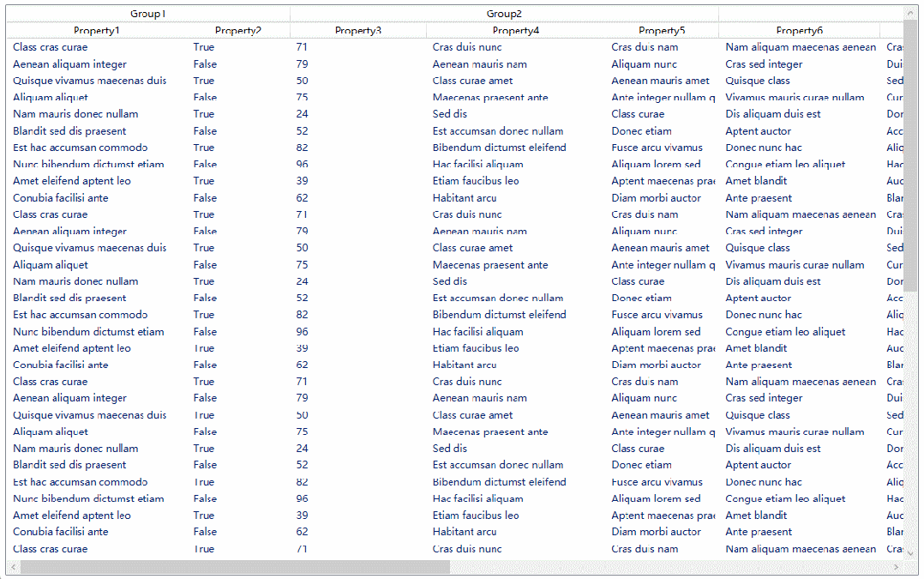Select the first 'Bibendum dictumst eleifend' cell
The image size is (924, 579).
point(516,148)
